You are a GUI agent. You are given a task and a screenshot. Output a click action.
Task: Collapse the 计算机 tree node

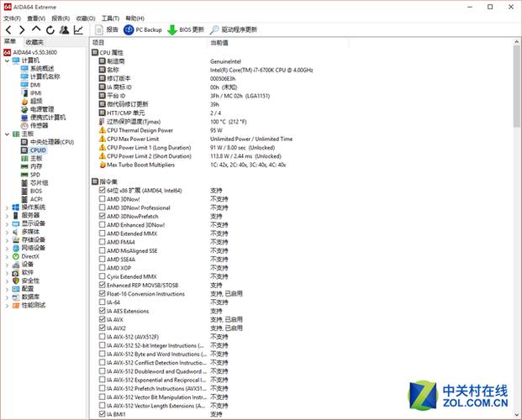click(7, 61)
